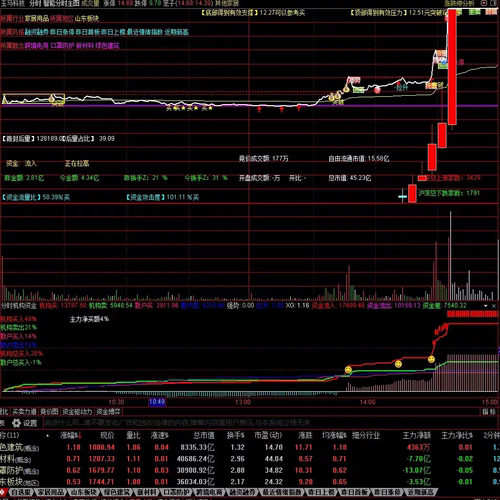Click the 家居用品 industry label at the top
This screenshot has height=500, width=500.
[x=37, y=18]
